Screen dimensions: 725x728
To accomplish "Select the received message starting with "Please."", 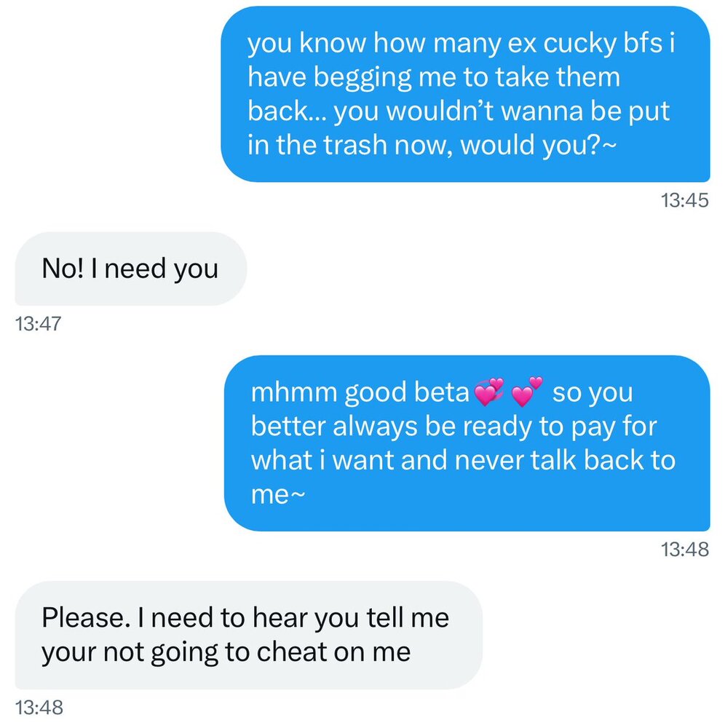I will pos(247,635).
